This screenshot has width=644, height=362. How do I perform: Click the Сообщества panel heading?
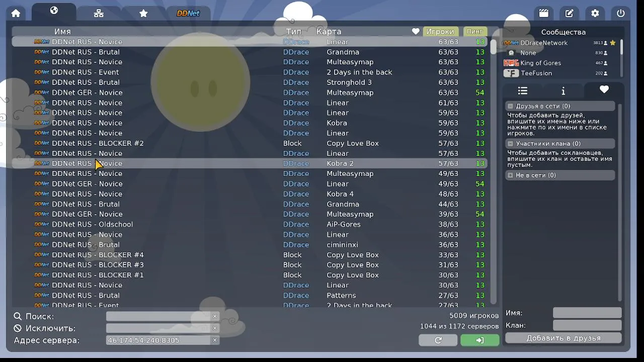(563, 32)
